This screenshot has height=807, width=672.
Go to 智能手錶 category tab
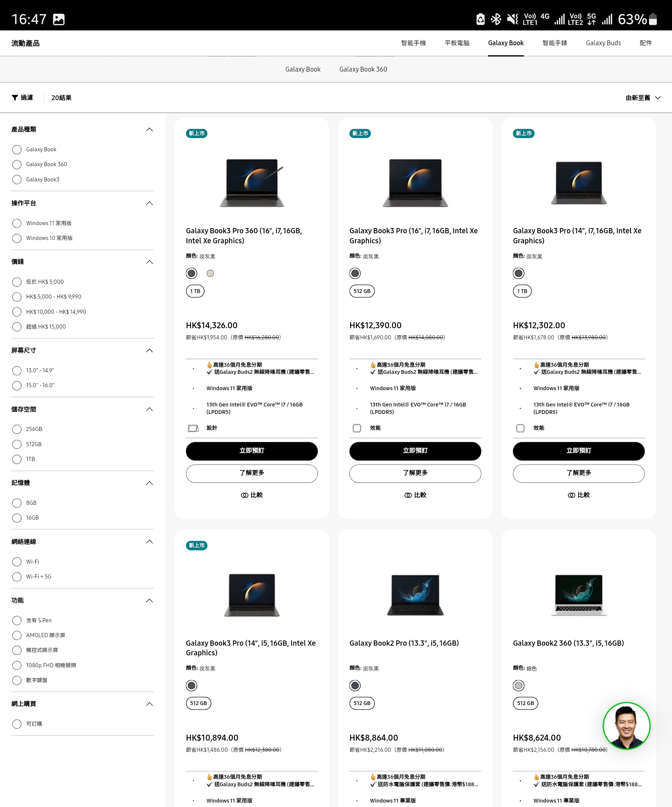[554, 43]
